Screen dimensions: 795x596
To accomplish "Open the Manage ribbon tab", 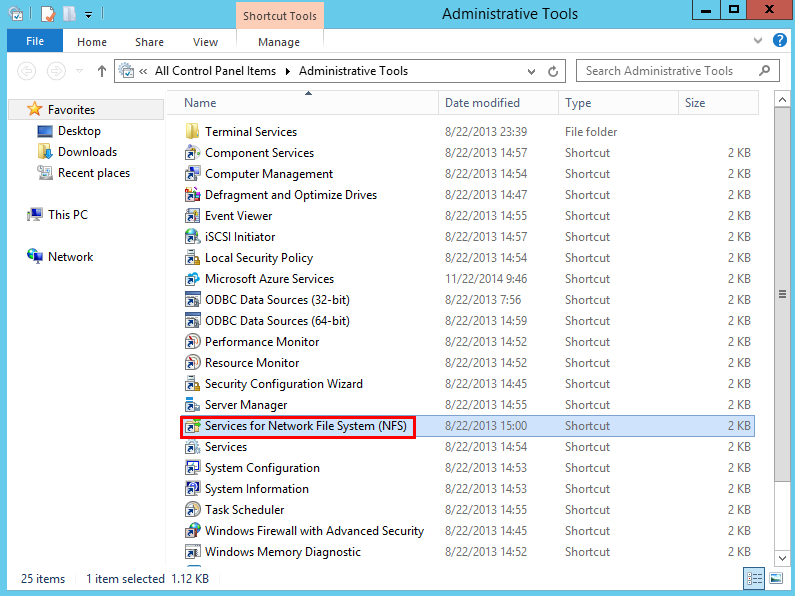I will pyautogui.click(x=279, y=42).
